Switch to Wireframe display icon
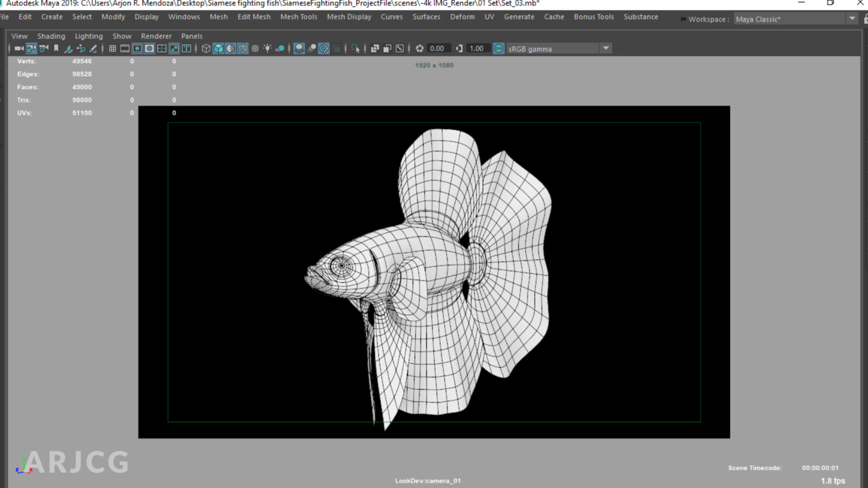The image size is (868, 488). tap(206, 48)
